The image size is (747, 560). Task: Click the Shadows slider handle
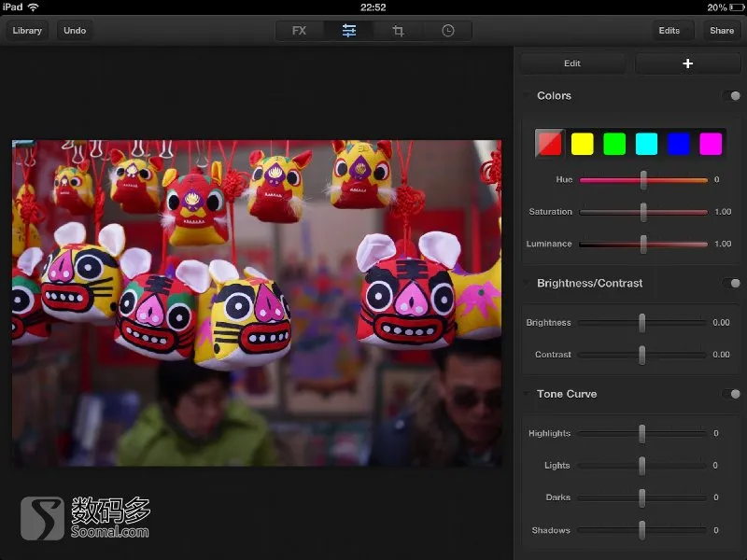click(642, 530)
